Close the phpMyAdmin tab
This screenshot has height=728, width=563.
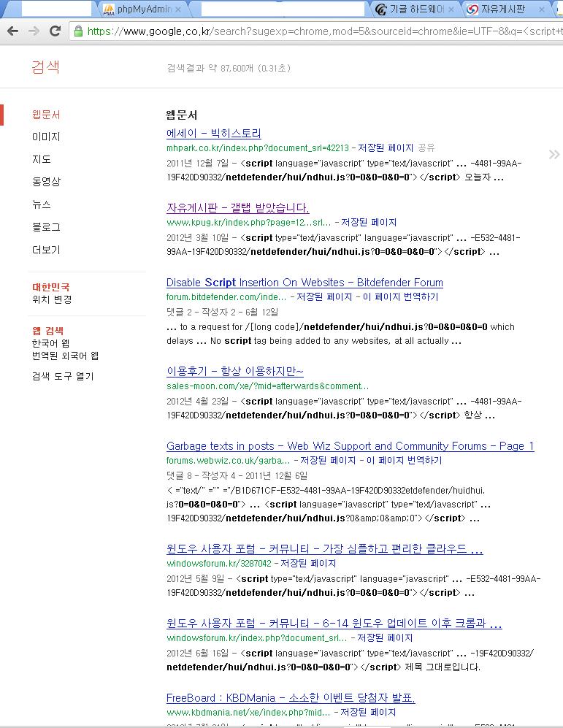(x=177, y=9)
